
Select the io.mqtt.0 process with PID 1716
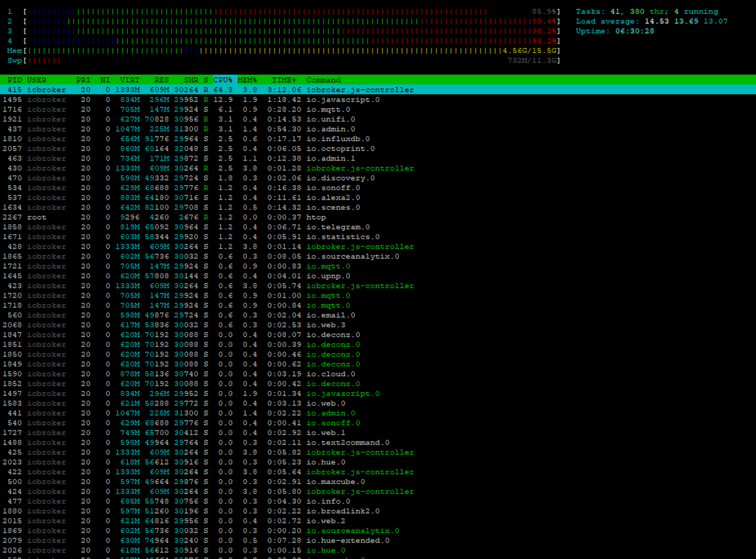pos(378,110)
